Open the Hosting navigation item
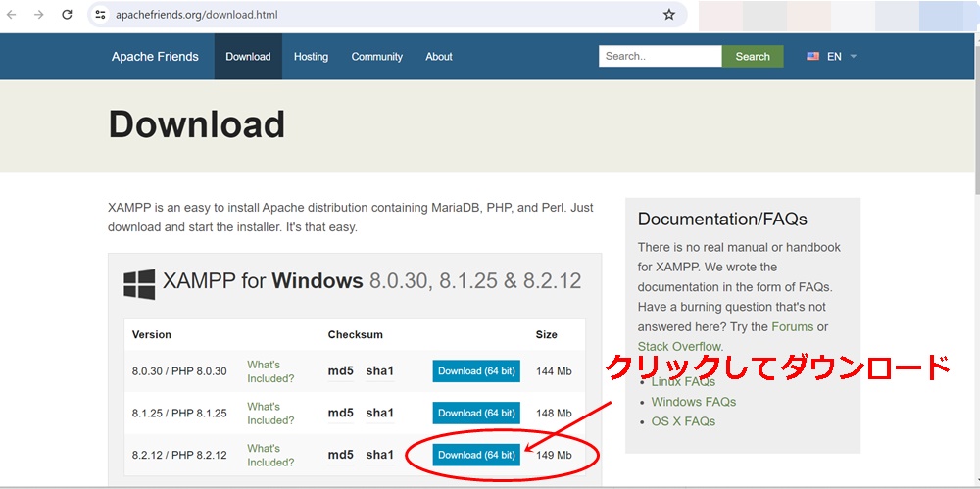980x489 pixels. tap(311, 56)
